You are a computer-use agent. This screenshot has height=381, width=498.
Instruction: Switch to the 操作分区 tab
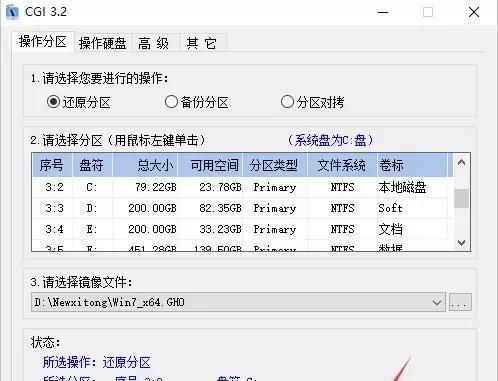point(43,42)
